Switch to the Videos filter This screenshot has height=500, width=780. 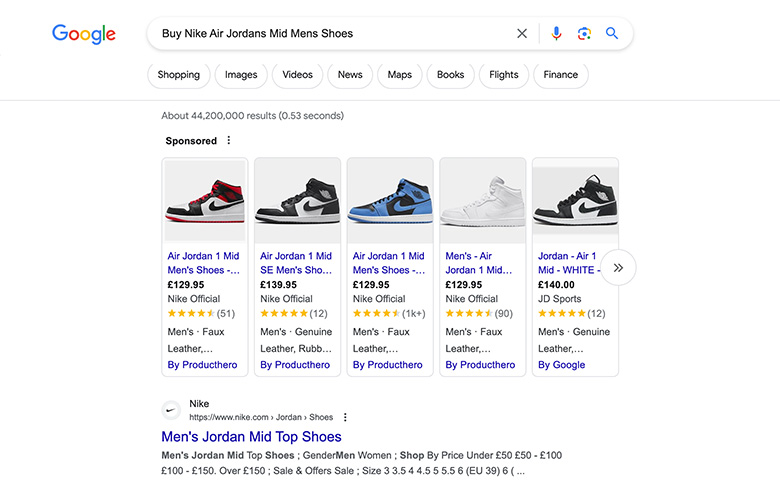(x=297, y=75)
